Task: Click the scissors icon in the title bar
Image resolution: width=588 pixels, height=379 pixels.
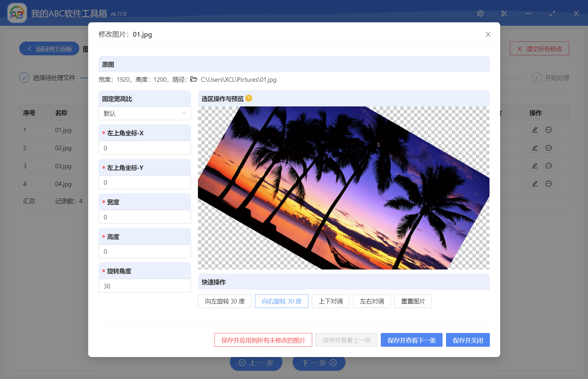Action: point(504,13)
